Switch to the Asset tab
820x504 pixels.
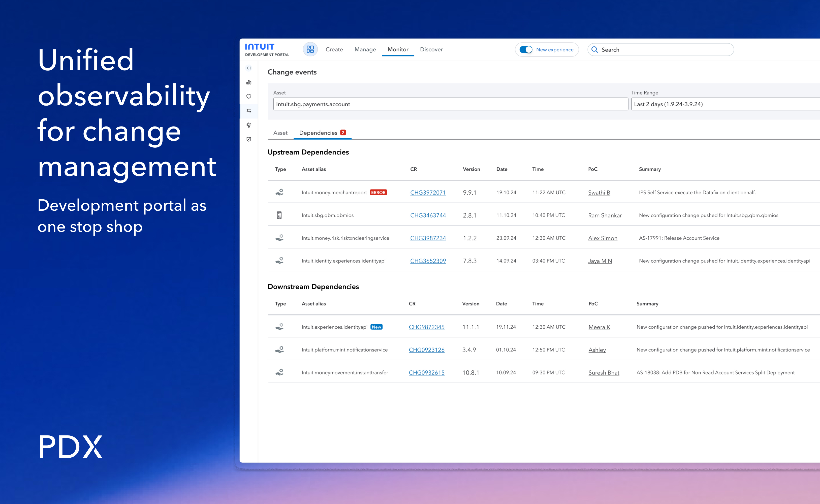pos(280,133)
